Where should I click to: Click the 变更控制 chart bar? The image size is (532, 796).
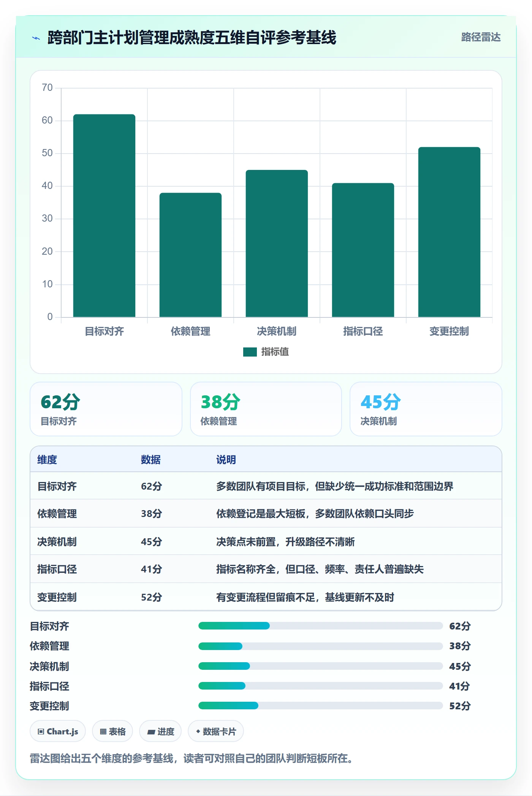(449, 232)
